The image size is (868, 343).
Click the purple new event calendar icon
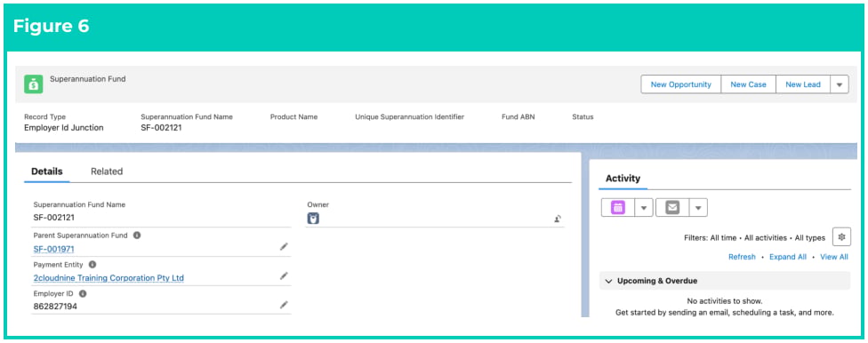click(x=617, y=207)
